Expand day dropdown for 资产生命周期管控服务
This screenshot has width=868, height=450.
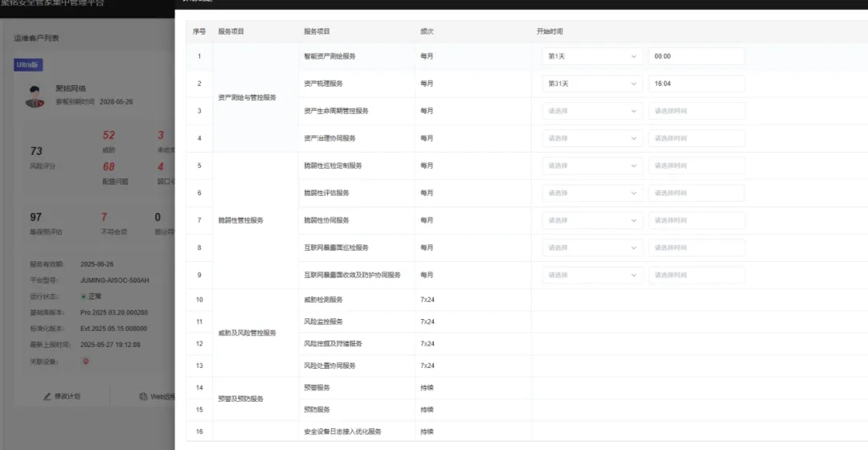coord(592,111)
